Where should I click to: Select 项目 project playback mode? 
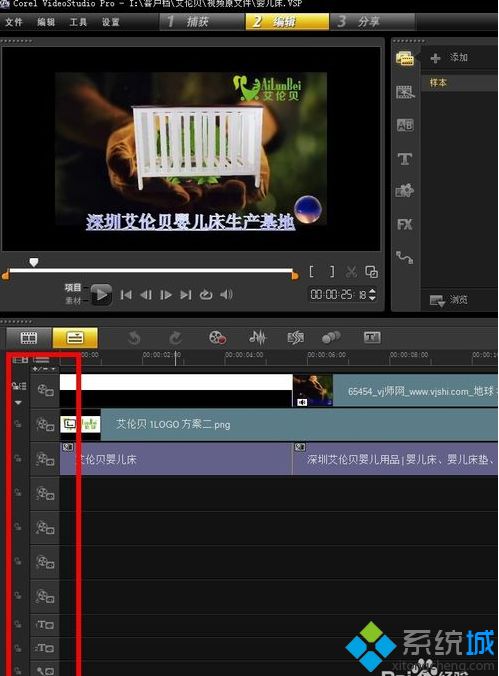[x=73, y=288]
